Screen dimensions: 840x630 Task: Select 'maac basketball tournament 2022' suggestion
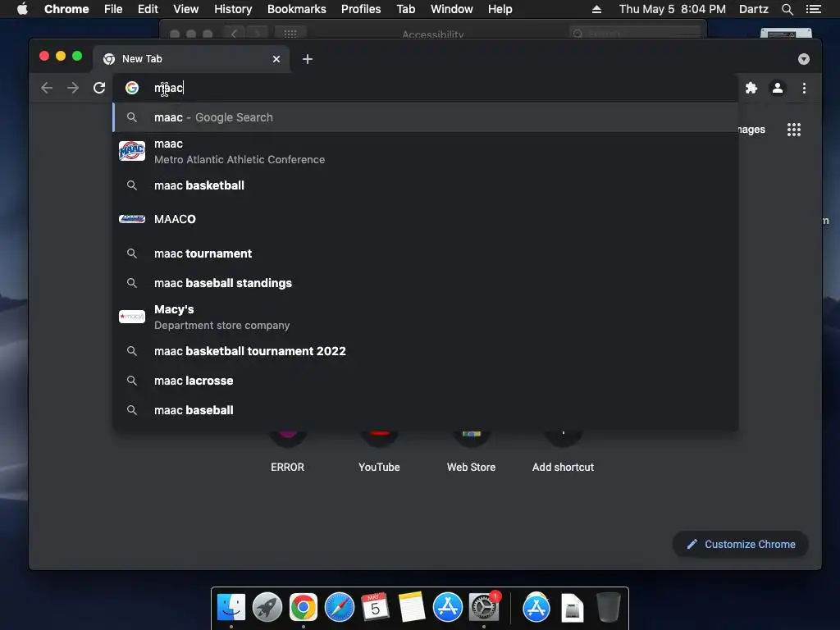pos(426,351)
